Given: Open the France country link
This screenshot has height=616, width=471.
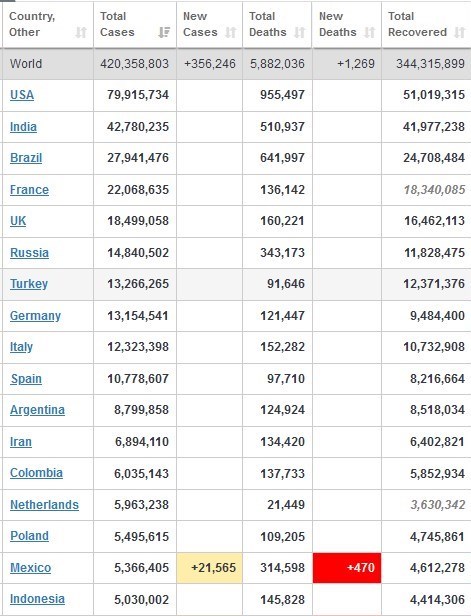Looking at the screenshot, I should 29,189.
